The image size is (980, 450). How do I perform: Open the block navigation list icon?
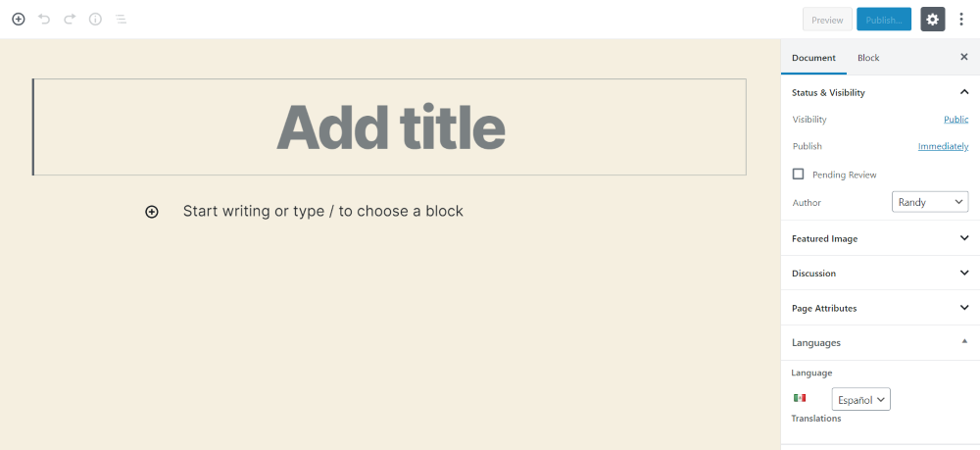[121, 19]
